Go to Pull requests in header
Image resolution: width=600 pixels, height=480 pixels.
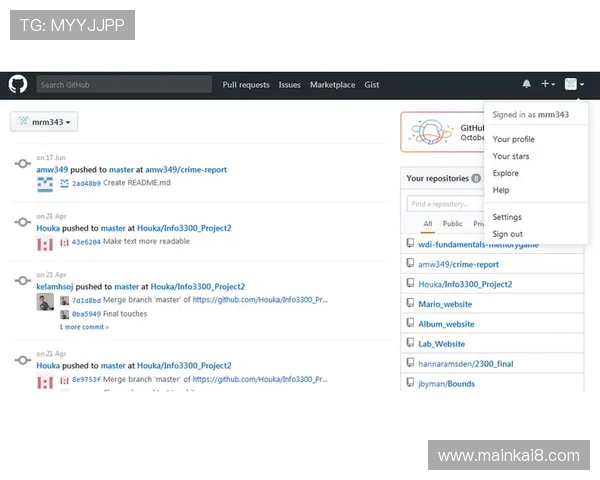click(x=246, y=85)
